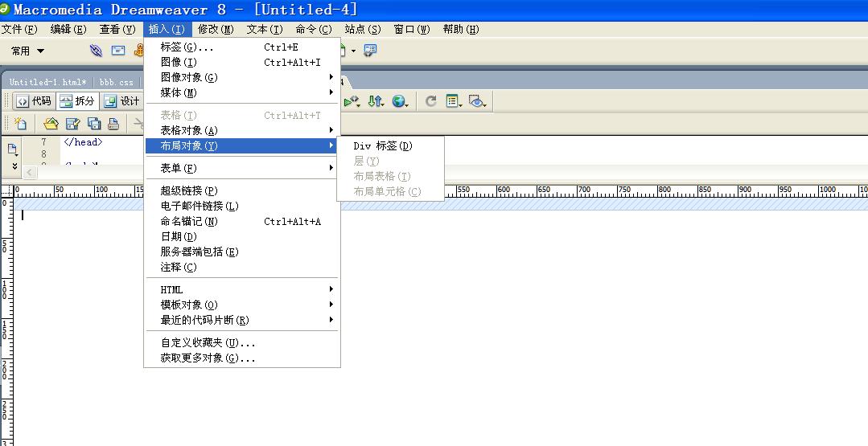The width and height of the screenshot is (868, 446).
Task: Click the New document icon
Action: 20,123
